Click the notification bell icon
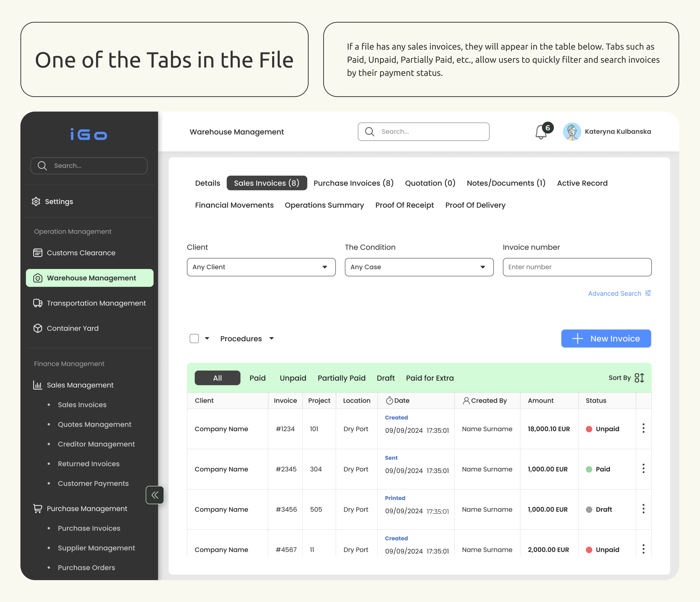700x602 pixels. (x=541, y=132)
